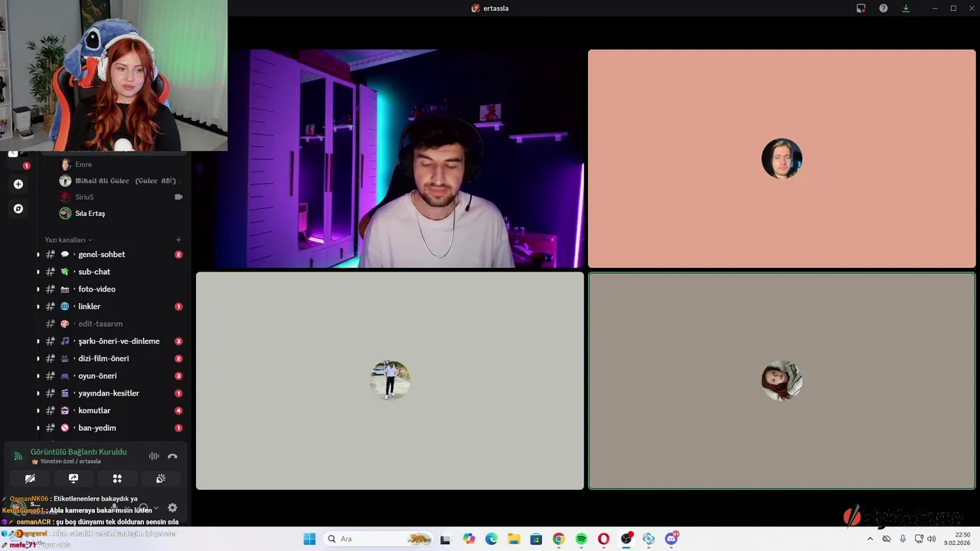Click SiriuS camera indicator icon
This screenshot has width=980, height=551.
pos(178,197)
